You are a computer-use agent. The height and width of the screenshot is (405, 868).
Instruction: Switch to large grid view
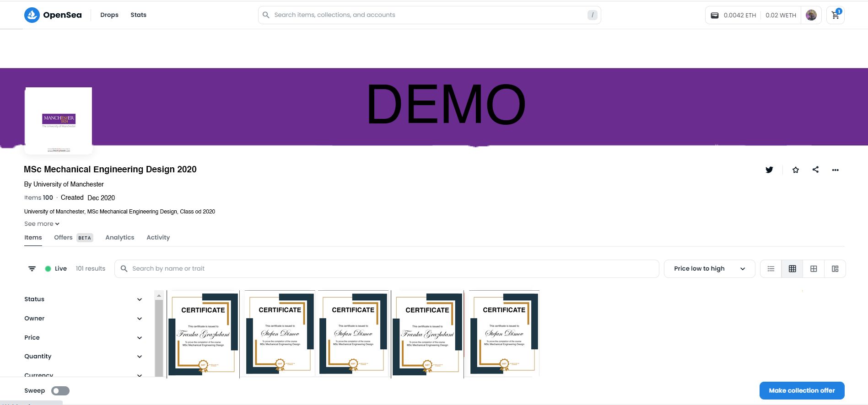tap(814, 269)
